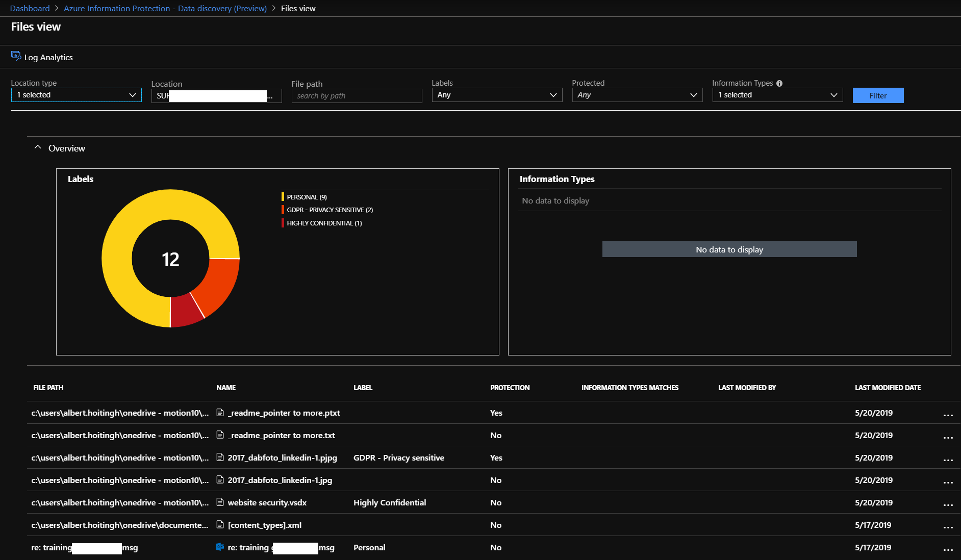
Task: Open the Location type dropdown
Action: point(77,95)
